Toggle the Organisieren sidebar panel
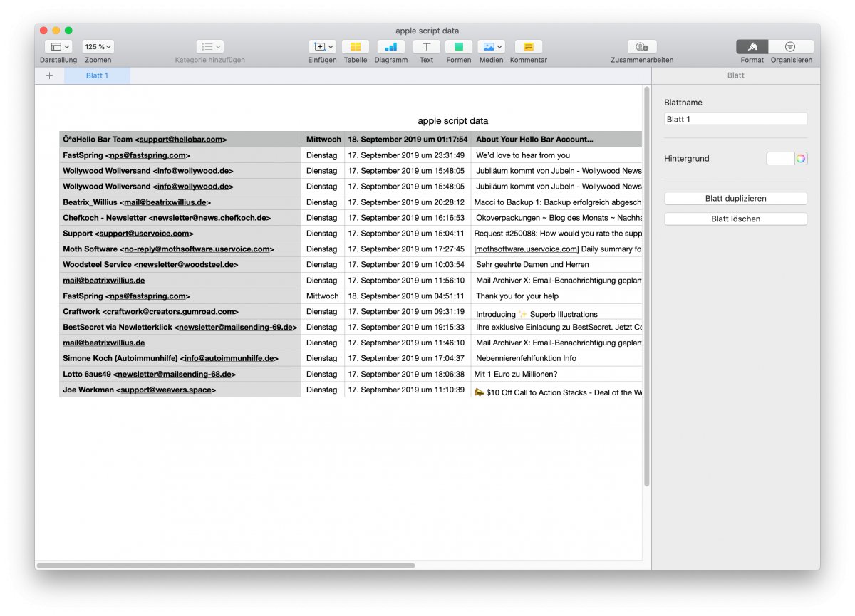The height and width of the screenshot is (616, 855). pyautogui.click(x=791, y=47)
